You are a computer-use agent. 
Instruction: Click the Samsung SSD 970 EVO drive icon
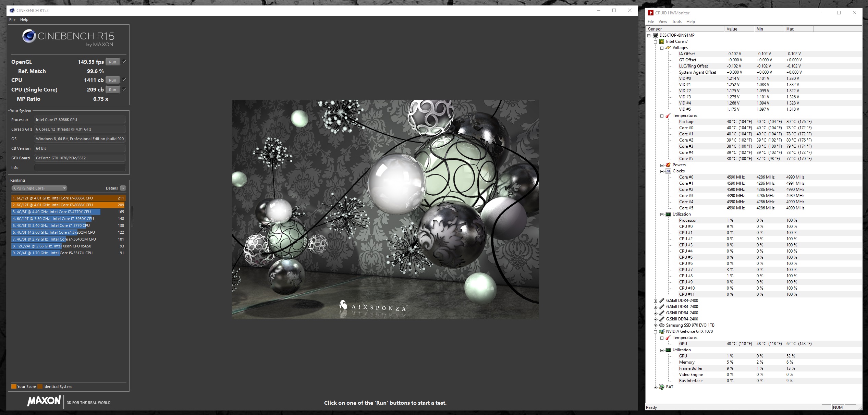[x=662, y=325]
